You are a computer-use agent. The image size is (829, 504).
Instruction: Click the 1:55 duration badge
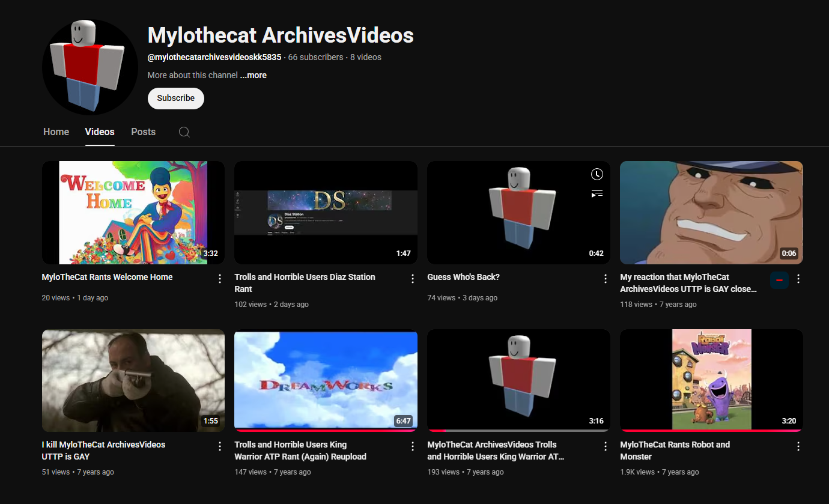click(210, 421)
